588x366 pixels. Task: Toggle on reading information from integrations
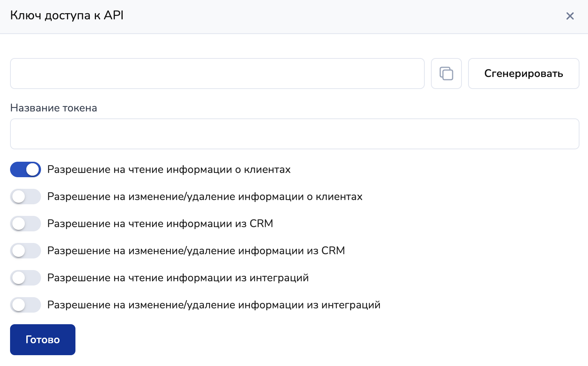[x=26, y=278]
